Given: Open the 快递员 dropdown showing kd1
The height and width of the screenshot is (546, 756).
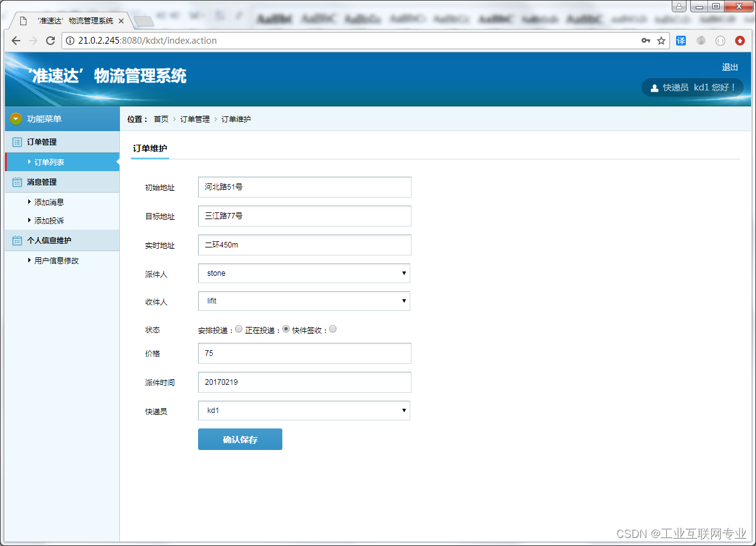Looking at the screenshot, I should pos(304,411).
